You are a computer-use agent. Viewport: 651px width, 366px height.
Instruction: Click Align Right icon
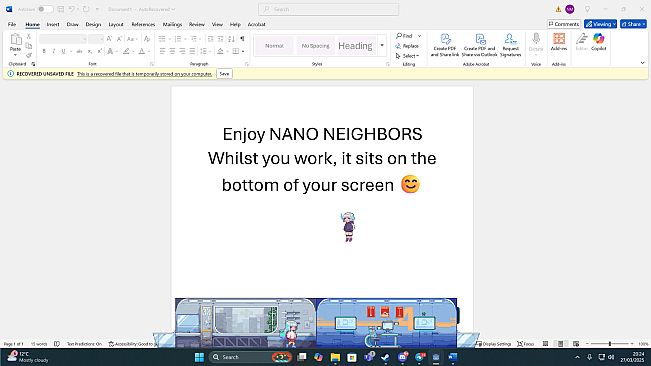pos(182,51)
